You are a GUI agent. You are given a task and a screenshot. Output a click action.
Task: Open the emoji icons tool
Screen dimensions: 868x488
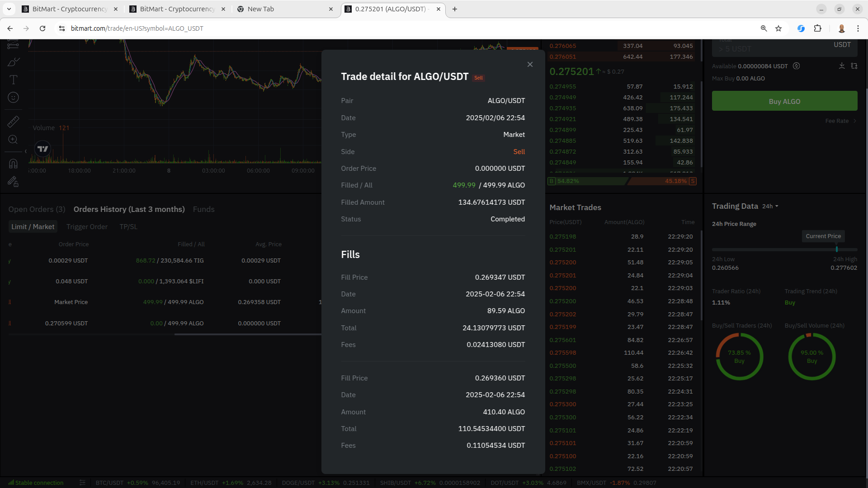click(13, 98)
